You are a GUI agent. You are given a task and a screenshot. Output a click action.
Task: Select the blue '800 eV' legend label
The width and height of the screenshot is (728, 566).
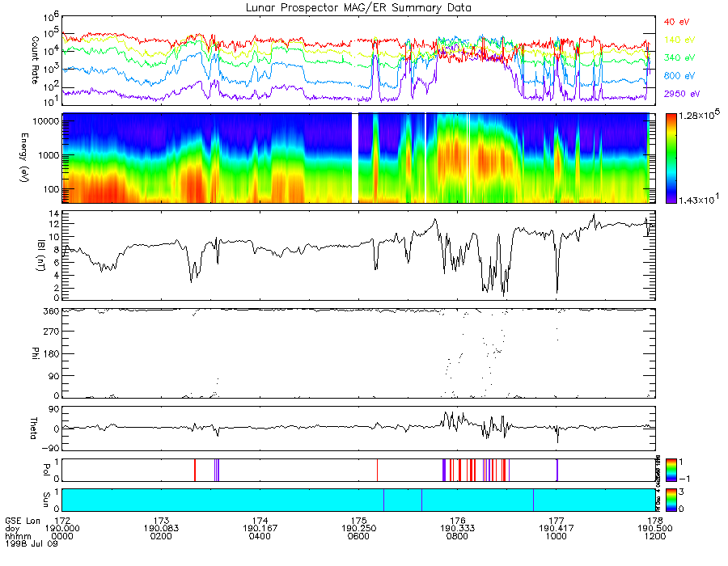click(x=679, y=76)
